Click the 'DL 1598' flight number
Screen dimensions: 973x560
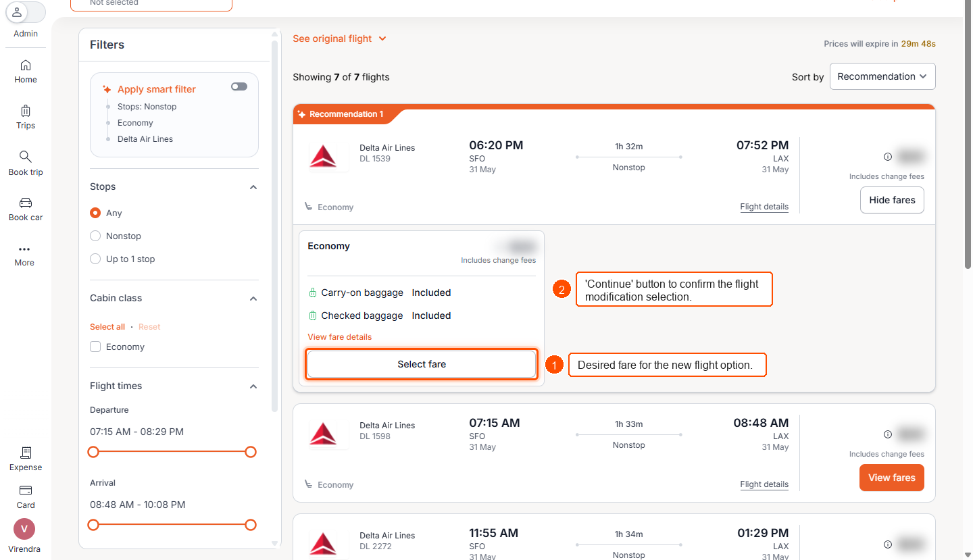375,436
